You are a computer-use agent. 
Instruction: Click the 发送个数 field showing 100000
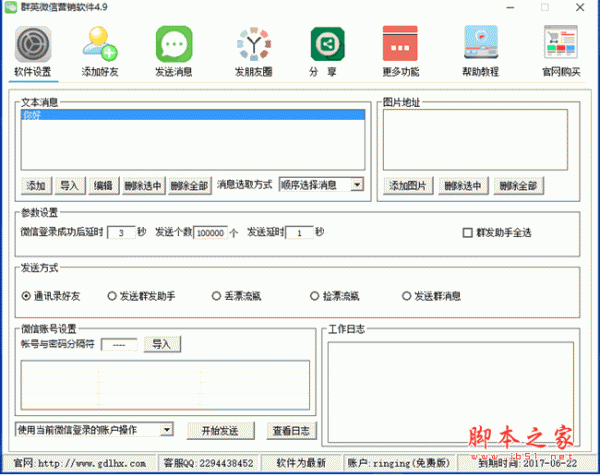tap(210, 233)
